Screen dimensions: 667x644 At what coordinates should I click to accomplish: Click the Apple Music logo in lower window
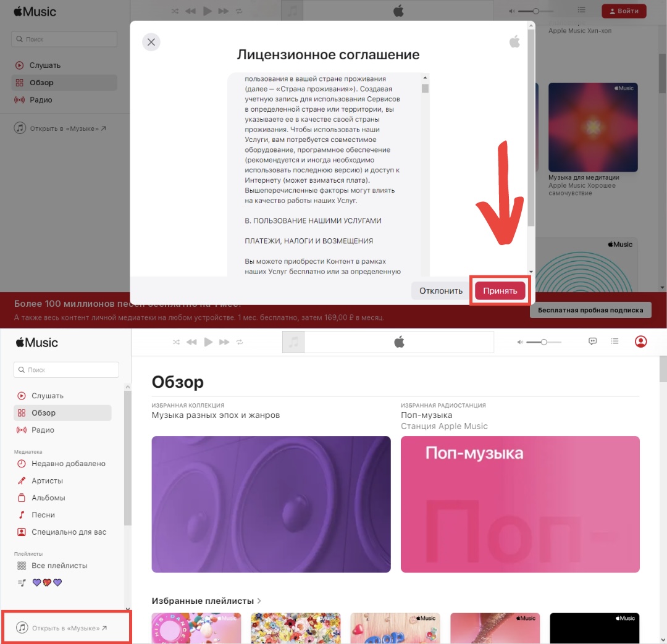(x=36, y=343)
